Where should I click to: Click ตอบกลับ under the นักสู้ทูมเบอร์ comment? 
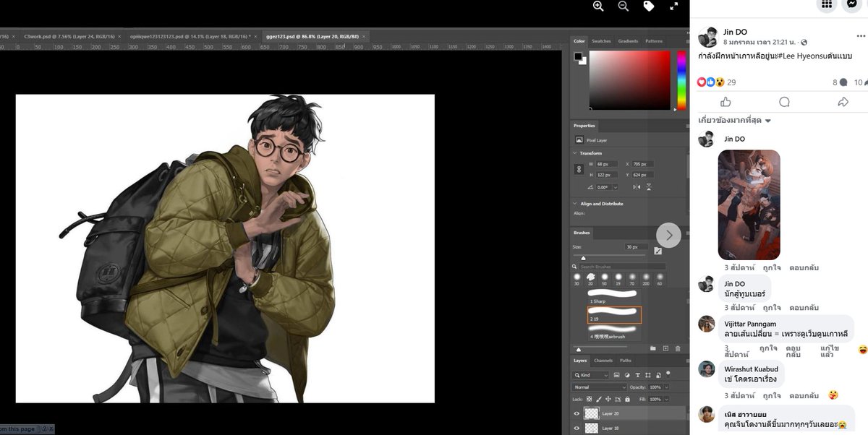(804, 306)
